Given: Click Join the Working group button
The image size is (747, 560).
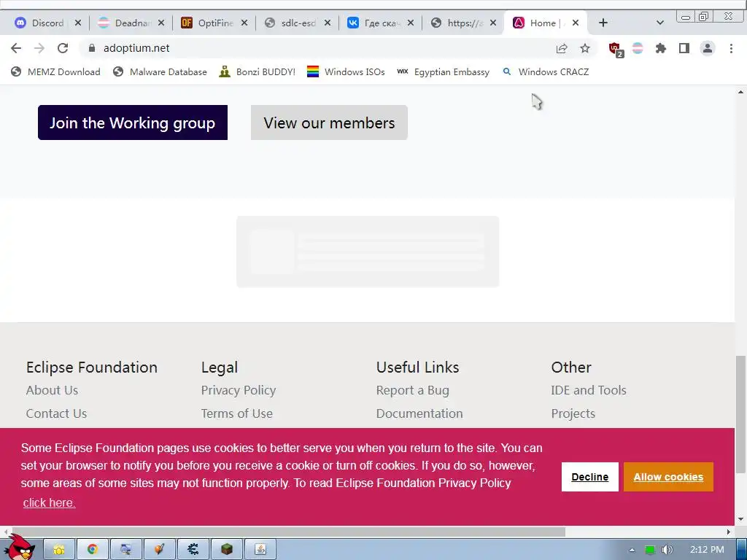Looking at the screenshot, I should (133, 122).
